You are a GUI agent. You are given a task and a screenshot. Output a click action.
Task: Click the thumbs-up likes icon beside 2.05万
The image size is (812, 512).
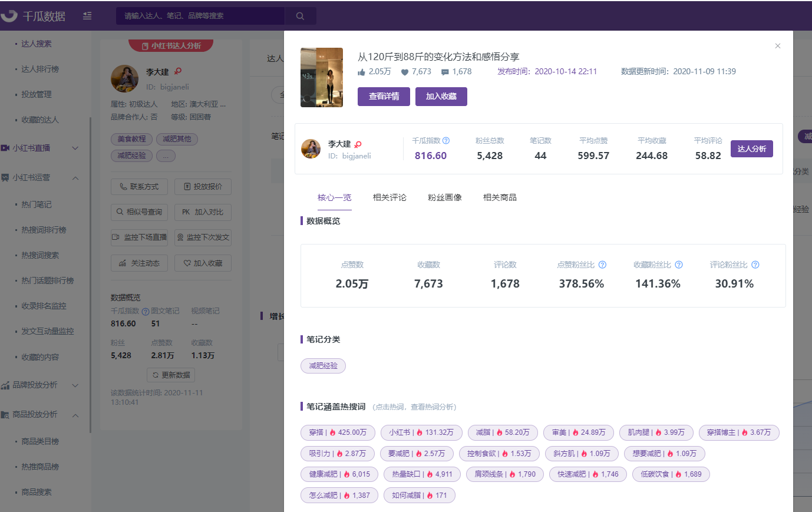pyautogui.click(x=361, y=72)
